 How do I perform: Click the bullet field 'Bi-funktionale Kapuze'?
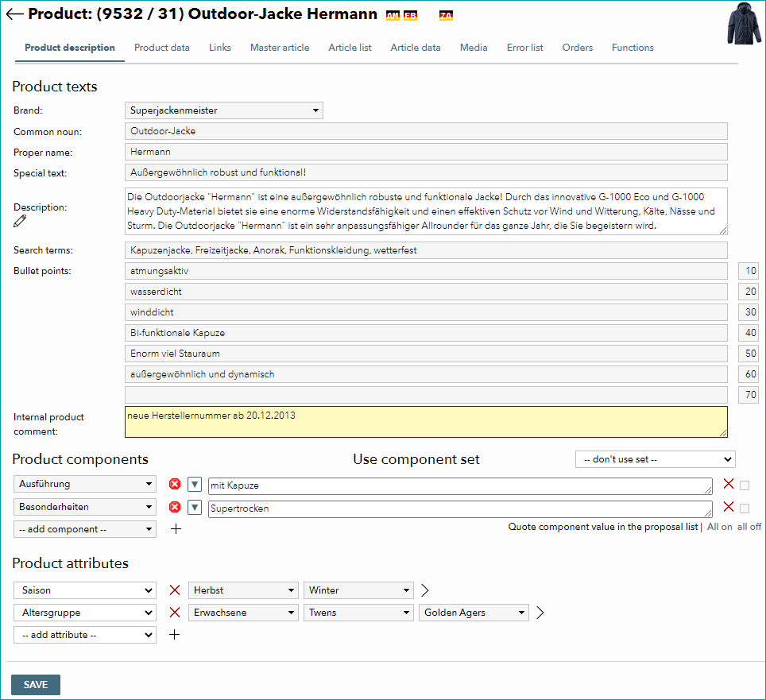[x=426, y=333]
